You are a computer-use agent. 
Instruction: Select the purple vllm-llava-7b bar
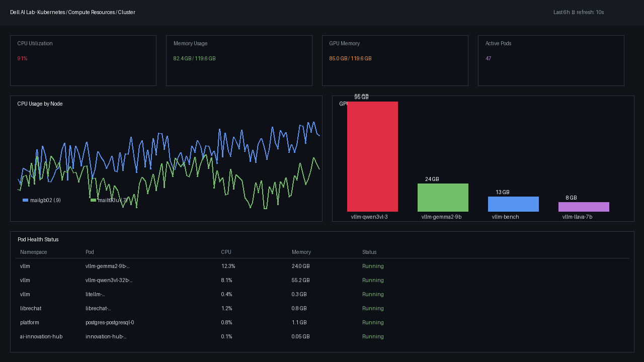[584, 207]
